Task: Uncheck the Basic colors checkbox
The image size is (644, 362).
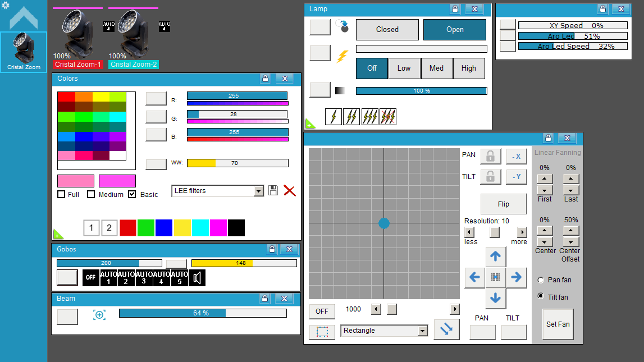Action: tap(132, 194)
